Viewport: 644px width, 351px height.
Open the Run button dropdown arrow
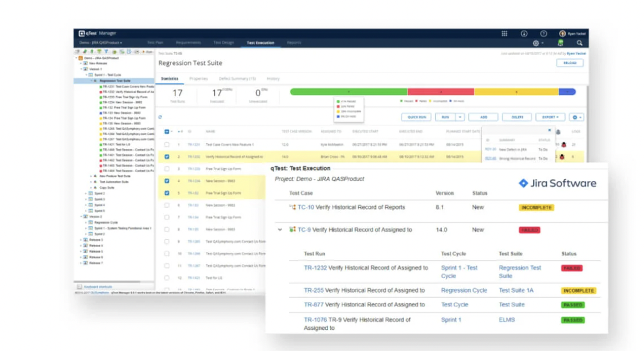click(x=460, y=117)
